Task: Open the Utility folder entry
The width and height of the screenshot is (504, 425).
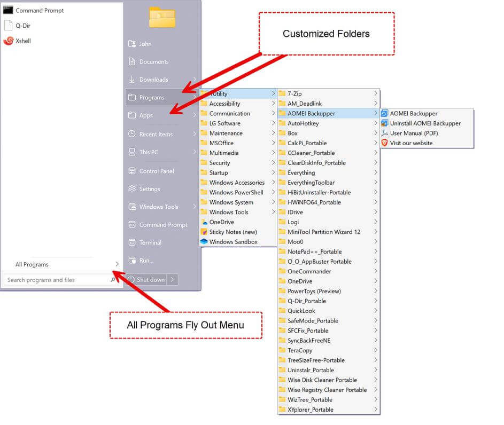Action: 238,93
